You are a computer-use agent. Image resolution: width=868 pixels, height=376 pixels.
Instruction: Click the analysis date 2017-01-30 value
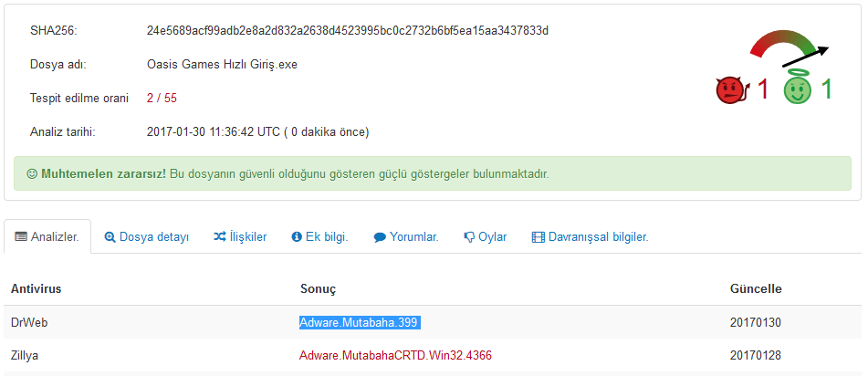258,132
